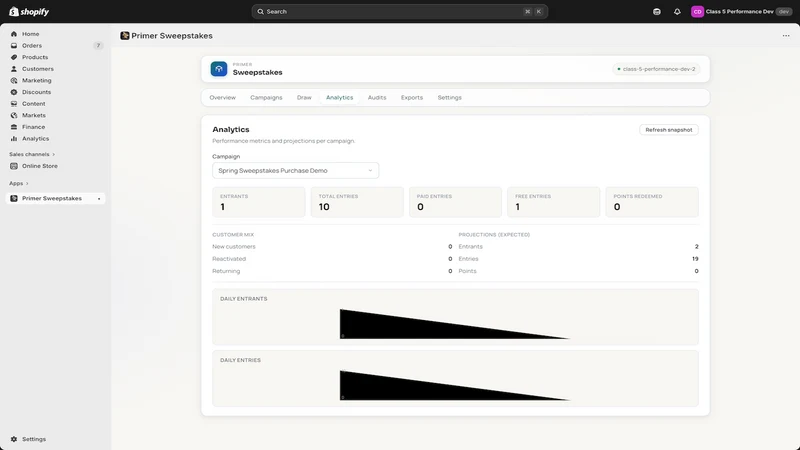The image size is (800, 450).
Task: Expand the Sales channels section
Action: pyautogui.click(x=32, y=154)
